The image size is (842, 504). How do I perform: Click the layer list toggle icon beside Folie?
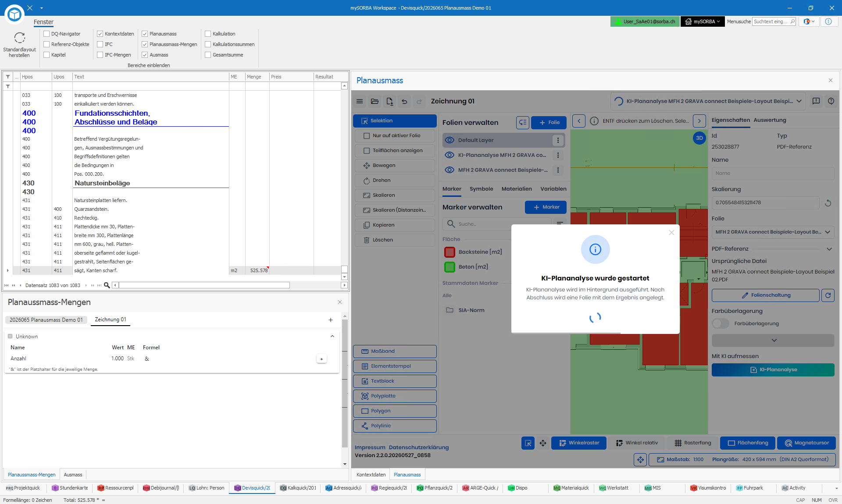tap(523, 123)
